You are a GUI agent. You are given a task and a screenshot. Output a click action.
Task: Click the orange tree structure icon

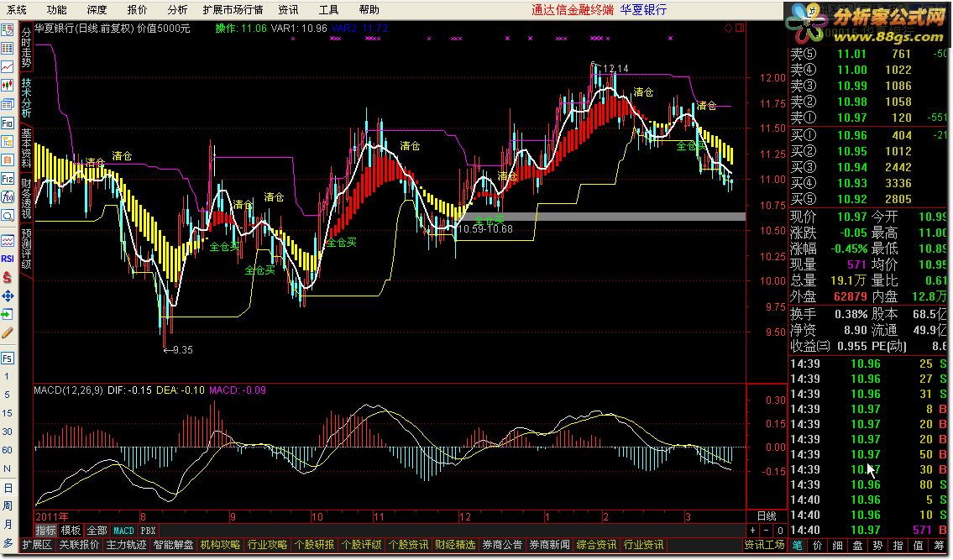8,142
